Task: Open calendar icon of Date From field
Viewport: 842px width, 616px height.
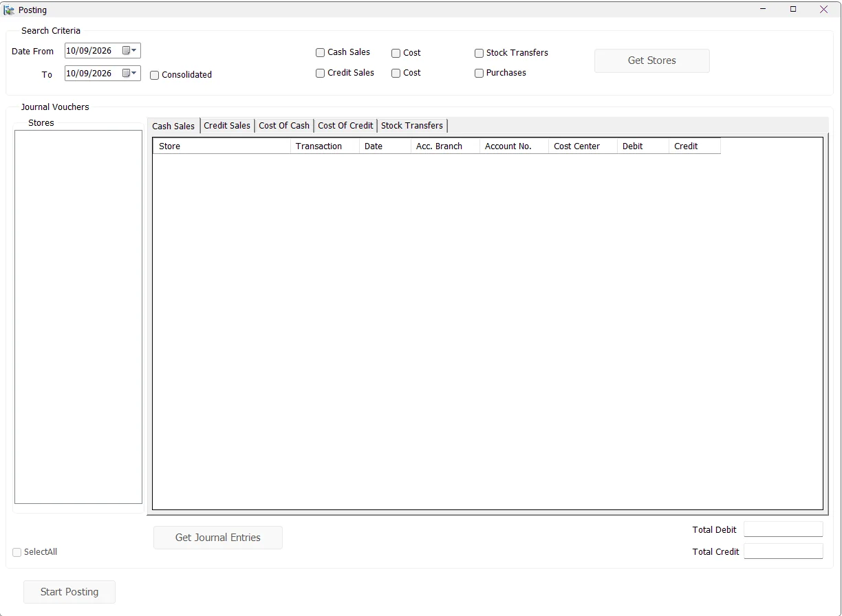Action: pyautogui.click(x=127, y=50)
